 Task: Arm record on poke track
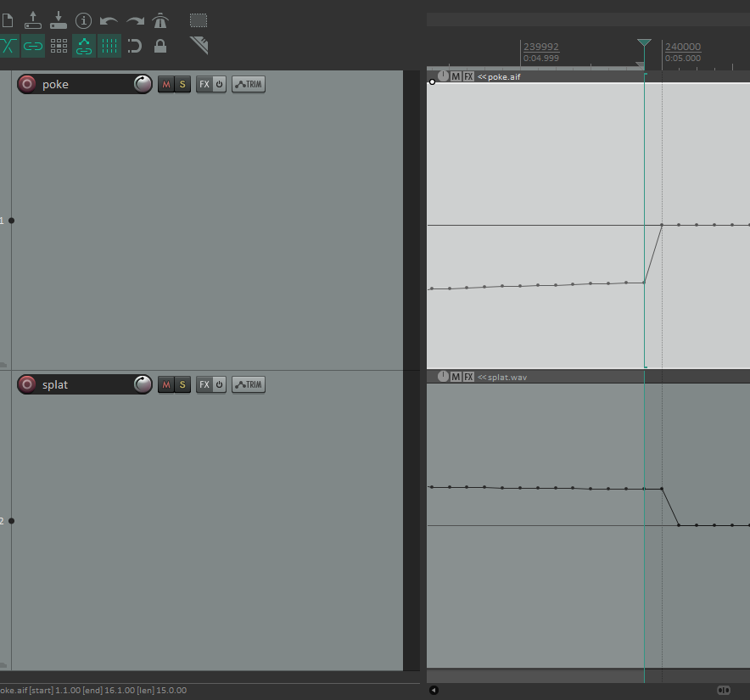pyautogui.click(x=27, y=84)
